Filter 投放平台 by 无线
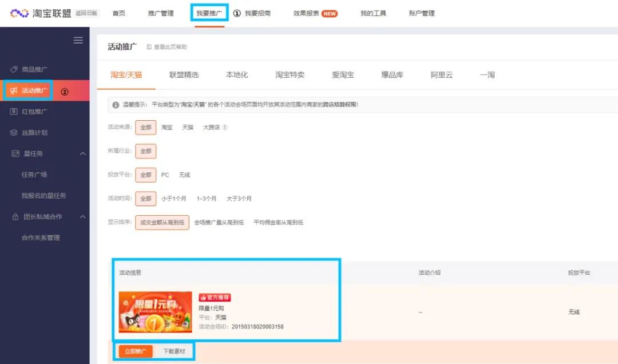This screenshot has width=618, height=364. (x=184, y=175)
